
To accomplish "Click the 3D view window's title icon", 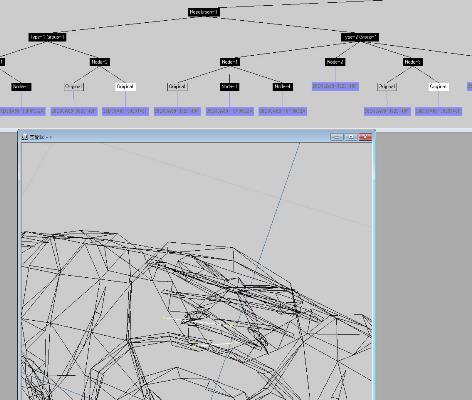I will click(x=24, y=137).
